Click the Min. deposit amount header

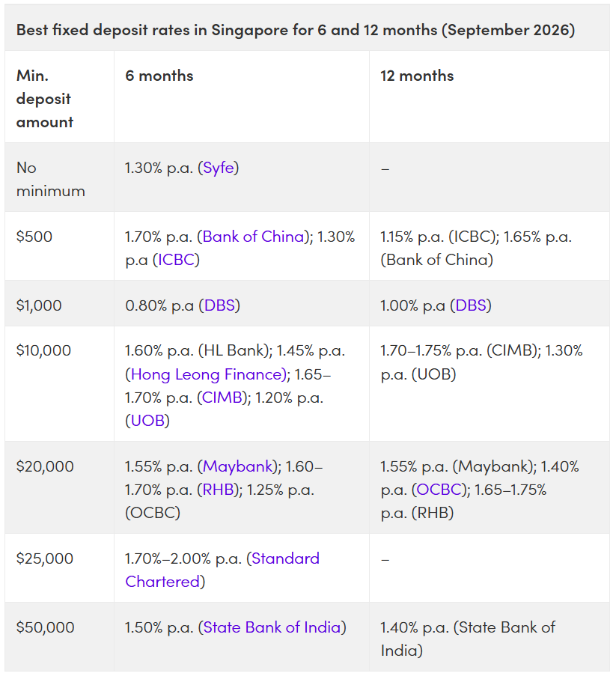pos(45,99)
